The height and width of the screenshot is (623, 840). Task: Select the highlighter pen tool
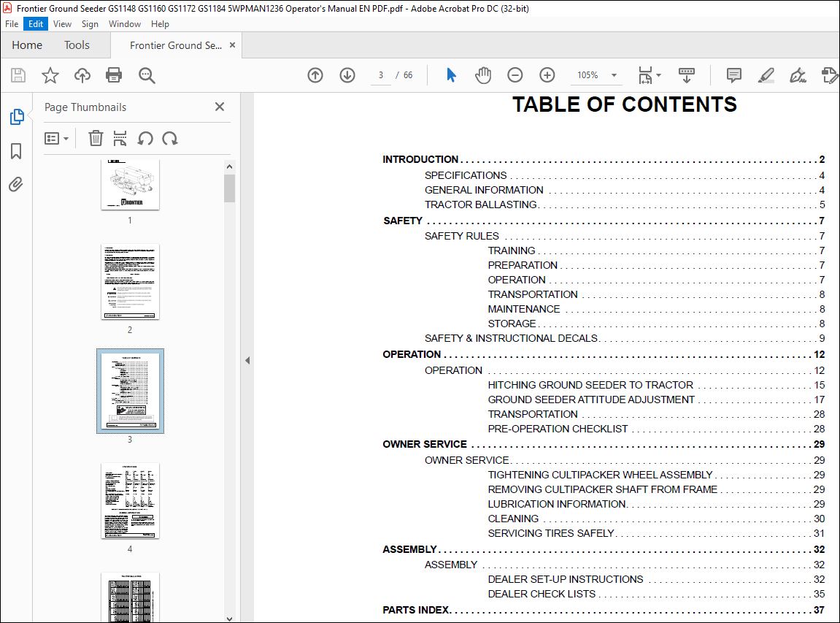point(766,75)
